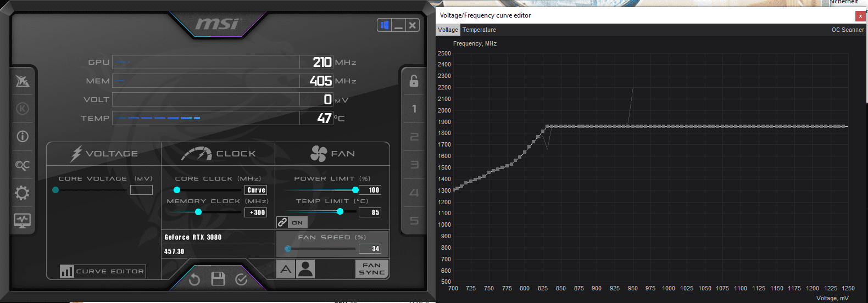Select profile slot 5

click(414, 221)
